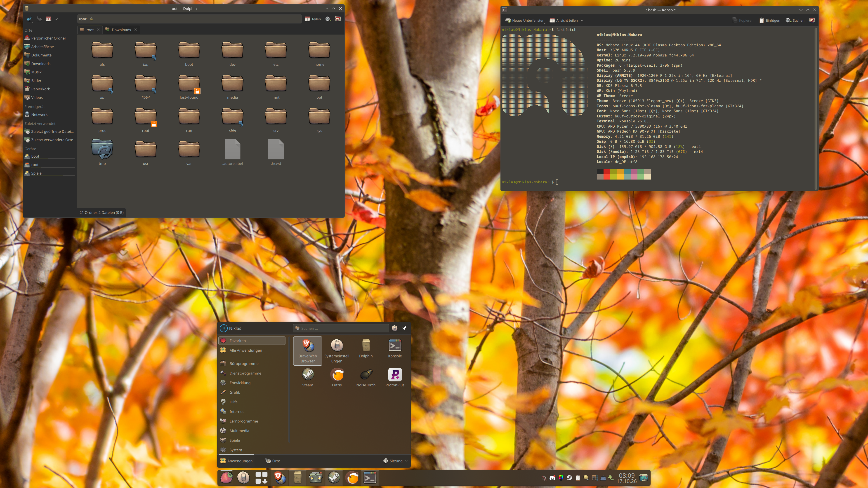Expand the Sitzung session menu
This screenshot has height=488, width=868.
[x=395, y=461]
